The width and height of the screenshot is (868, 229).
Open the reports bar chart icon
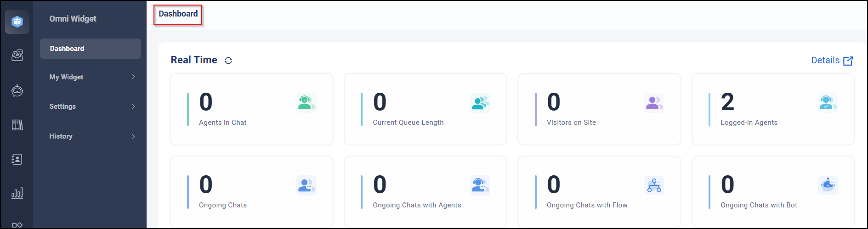pyautogui.click(x=17, y=193)
